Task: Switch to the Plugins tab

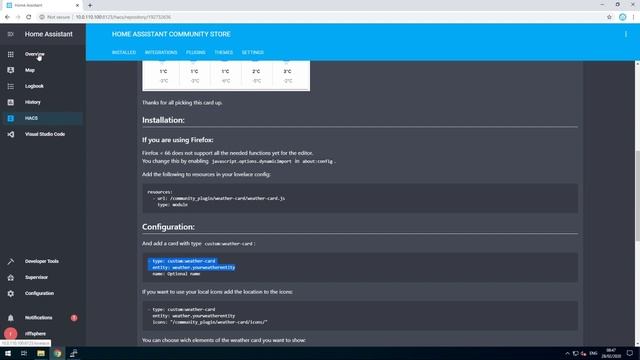Action: (196, 53)
